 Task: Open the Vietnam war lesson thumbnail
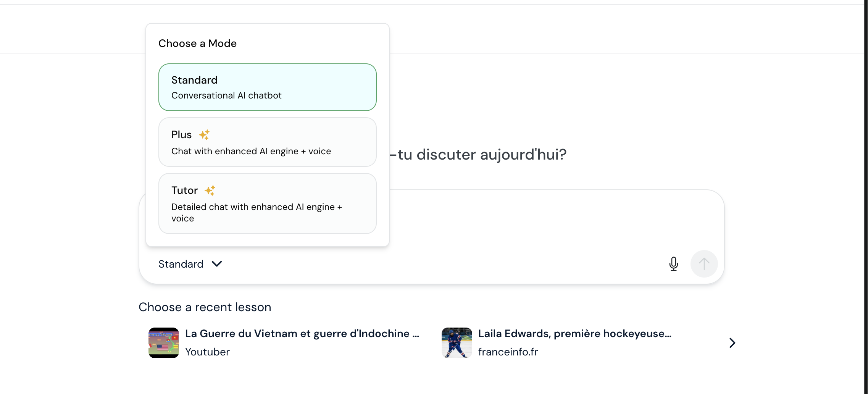pos(164,343)
